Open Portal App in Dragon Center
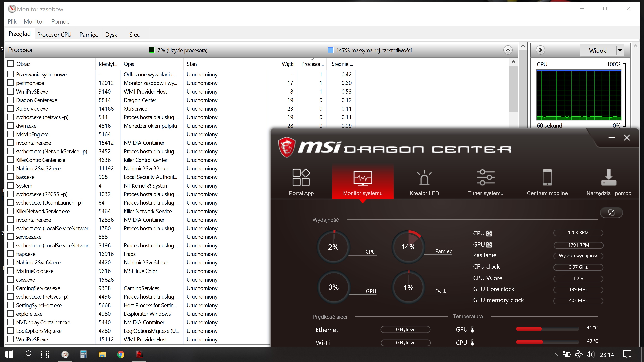 (x=301, y=182)
